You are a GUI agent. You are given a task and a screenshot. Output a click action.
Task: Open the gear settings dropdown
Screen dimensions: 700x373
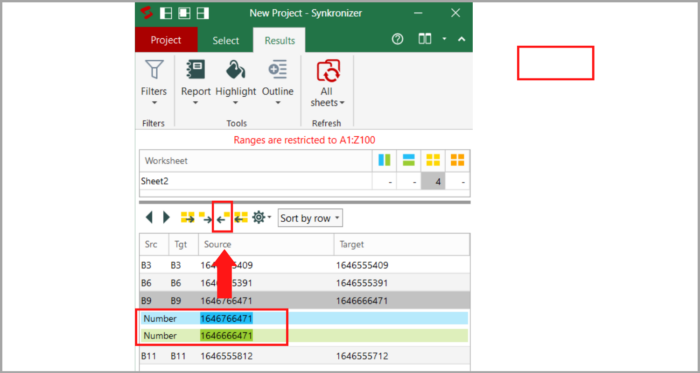click(262, 218)
